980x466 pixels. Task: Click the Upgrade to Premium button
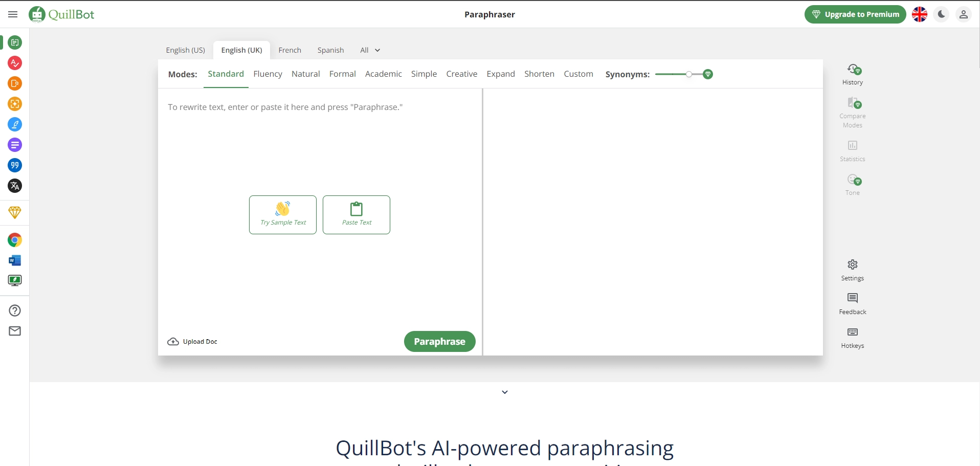[x=855, y=14]
